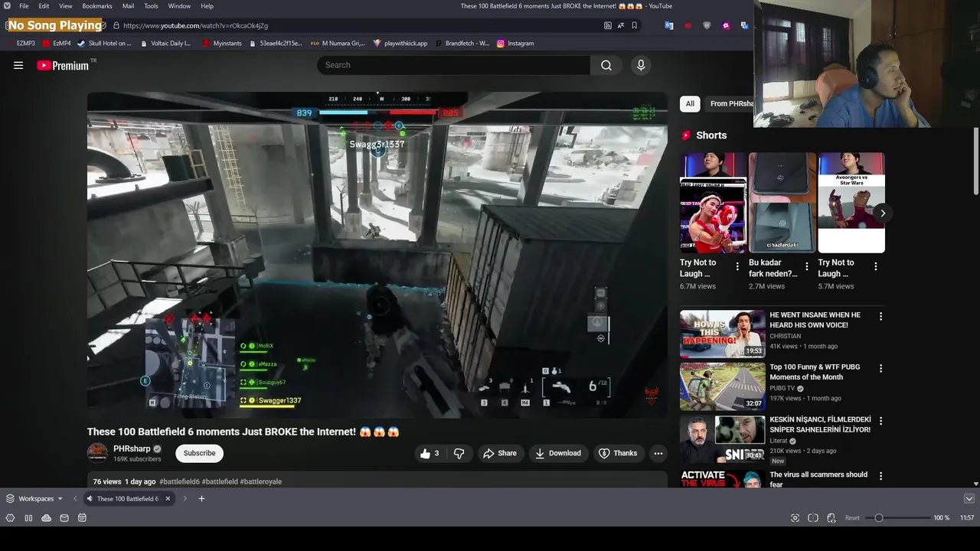The height and width of the screenshot is (551, 980).
Task: Dislike the video with thumbs down
Action: coord(459,453)
